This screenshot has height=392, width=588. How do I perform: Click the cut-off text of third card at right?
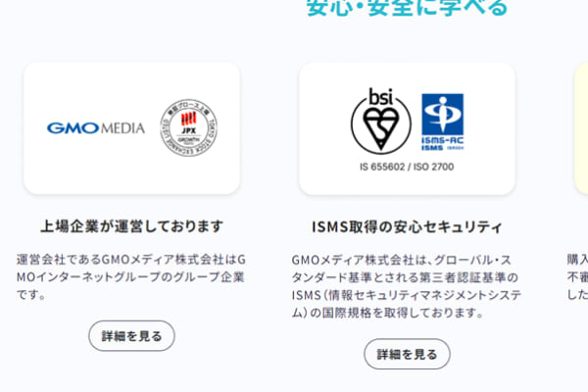pyautogui.click(x=577, y=277)
